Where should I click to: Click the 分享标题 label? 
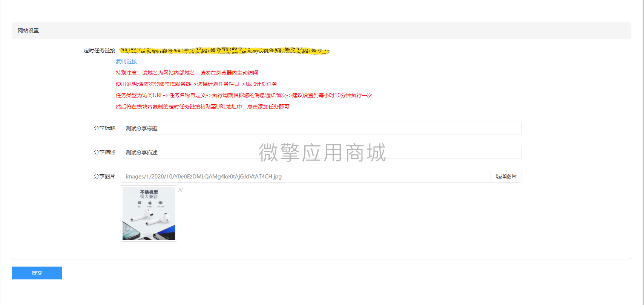(104, 128)
